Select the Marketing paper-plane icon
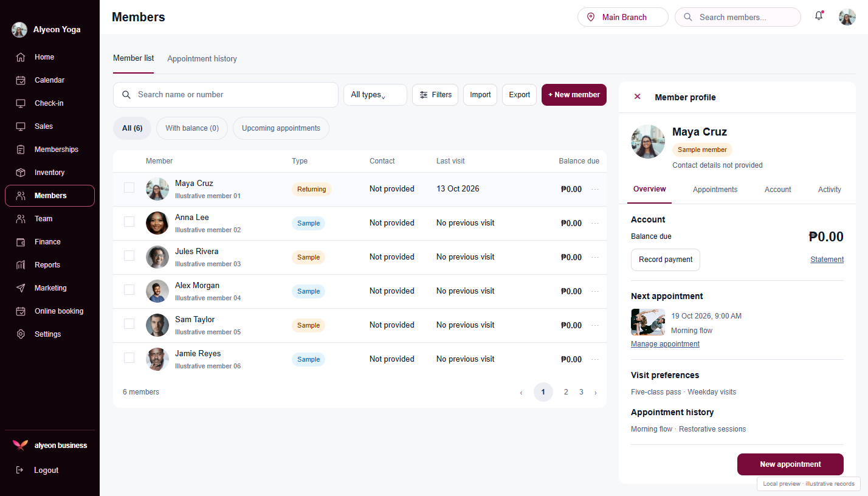 click(21, 288)
